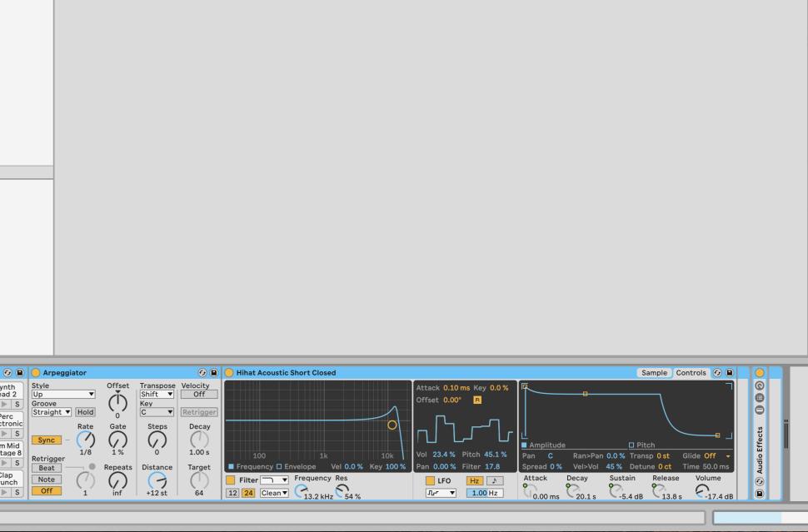The image size is (808, 532).
Task: Open the Arpeggiator Style dropdown
Action: click(63, 395)
